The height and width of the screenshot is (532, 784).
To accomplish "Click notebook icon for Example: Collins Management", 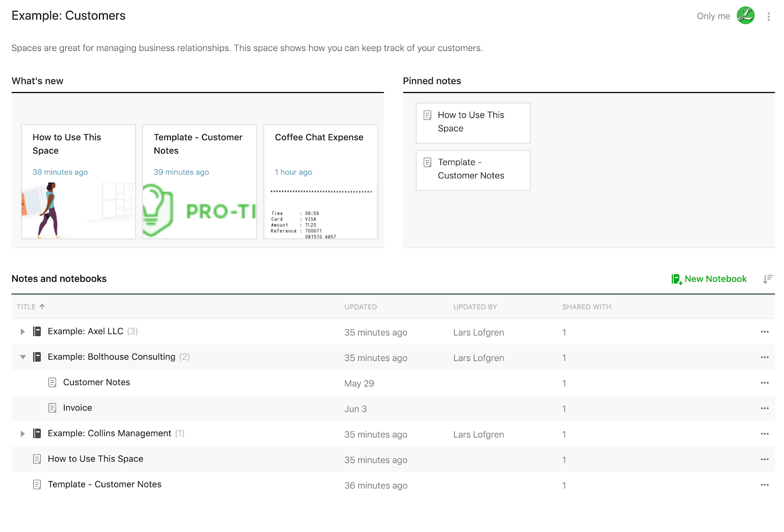I will pos(37,434).
